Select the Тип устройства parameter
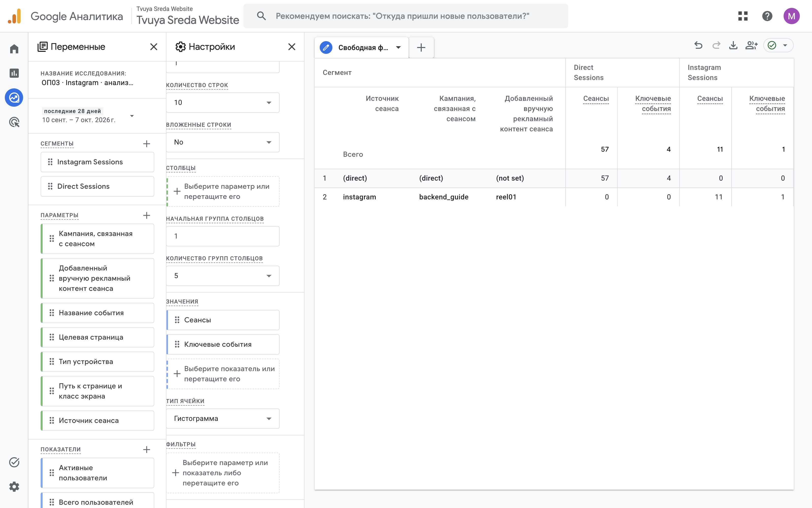This screenshot has height=508, width=812. pyautogui.click(x=97, y=362)
